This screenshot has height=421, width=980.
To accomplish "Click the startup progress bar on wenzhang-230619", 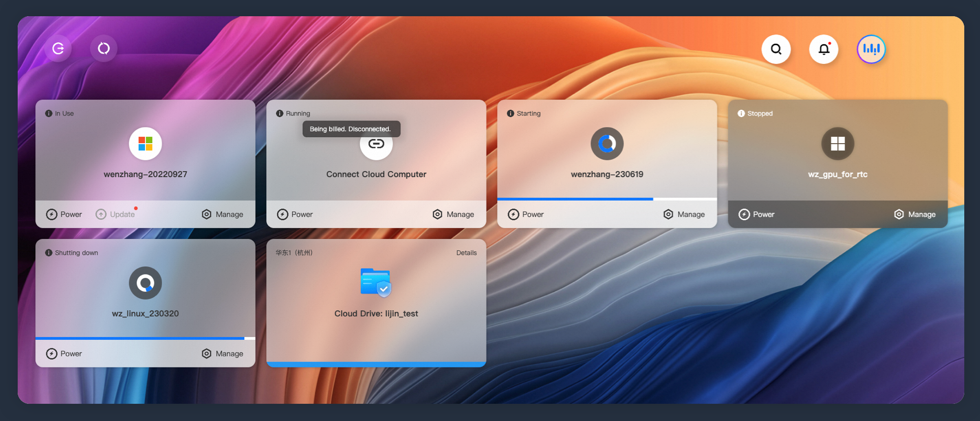I will pyautogui.click(x=607, y=199).
